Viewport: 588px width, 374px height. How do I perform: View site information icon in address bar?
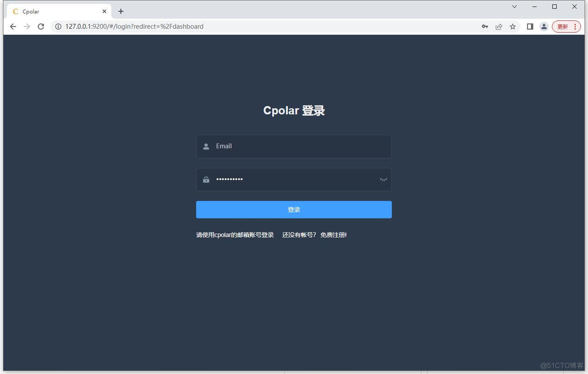click(58, 27)
